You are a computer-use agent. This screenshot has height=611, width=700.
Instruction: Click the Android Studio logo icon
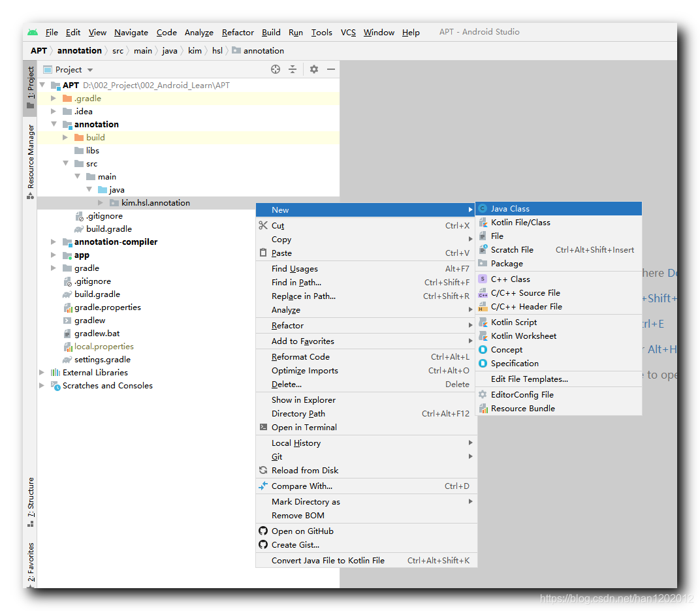(33, 33)
